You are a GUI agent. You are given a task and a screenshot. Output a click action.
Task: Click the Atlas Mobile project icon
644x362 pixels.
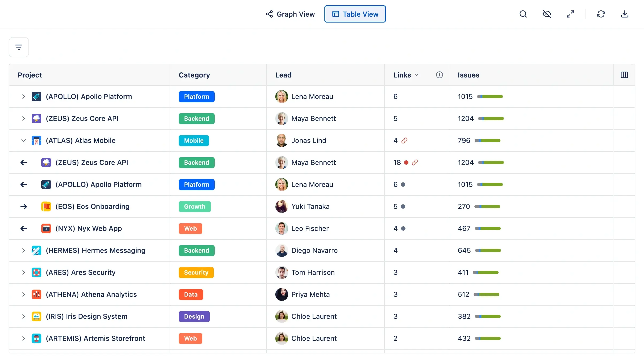coord(36,141)
